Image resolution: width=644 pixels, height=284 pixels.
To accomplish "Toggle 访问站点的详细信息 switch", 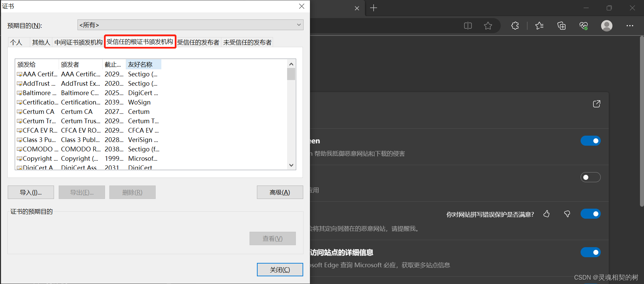I will [x=591, y=252].
